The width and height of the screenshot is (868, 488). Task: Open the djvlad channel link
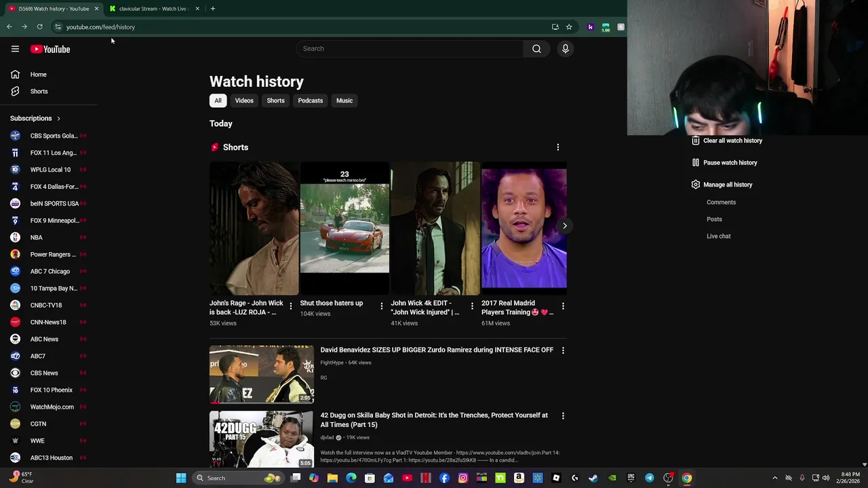click(x=327, y=437)
